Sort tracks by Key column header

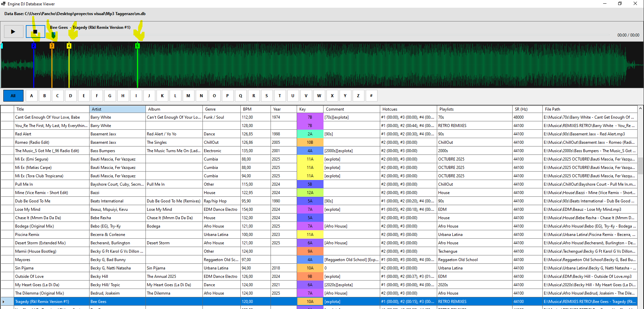coord(310,109)
